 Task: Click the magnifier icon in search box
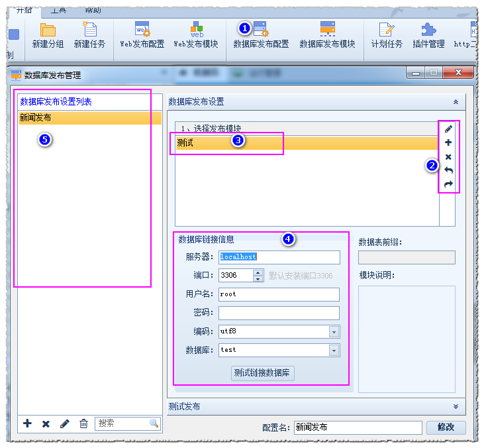coord(154,423)
